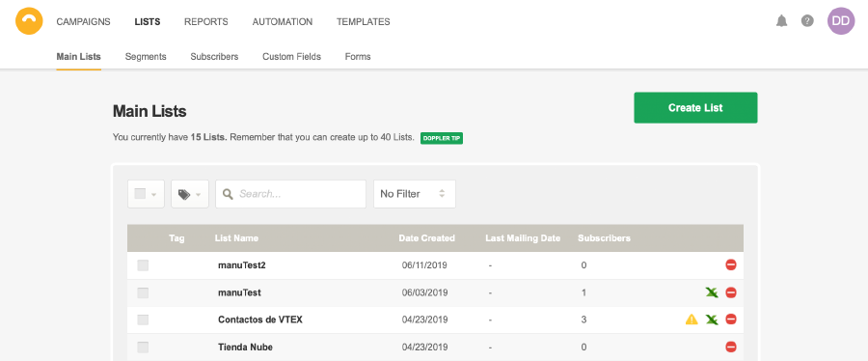
Task: Delete the manuTest list
Action: coord(731,292)
